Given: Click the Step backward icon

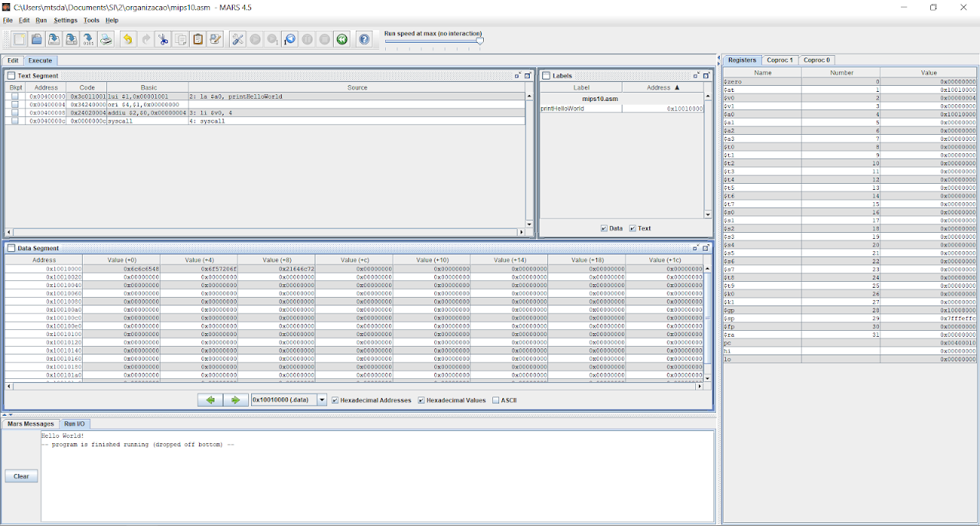Looking at the screenshot, I should click(x=289, y=39).
